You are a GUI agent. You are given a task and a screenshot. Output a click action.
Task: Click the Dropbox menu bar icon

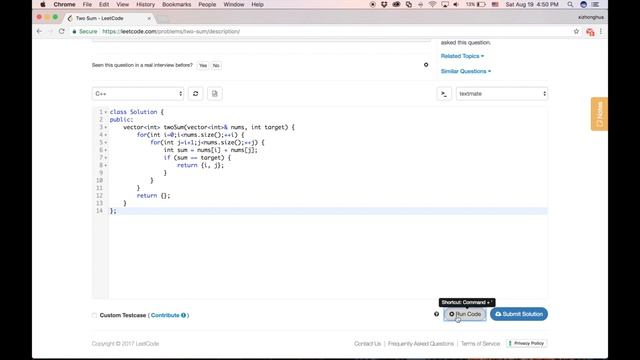(x=384, y=4)
